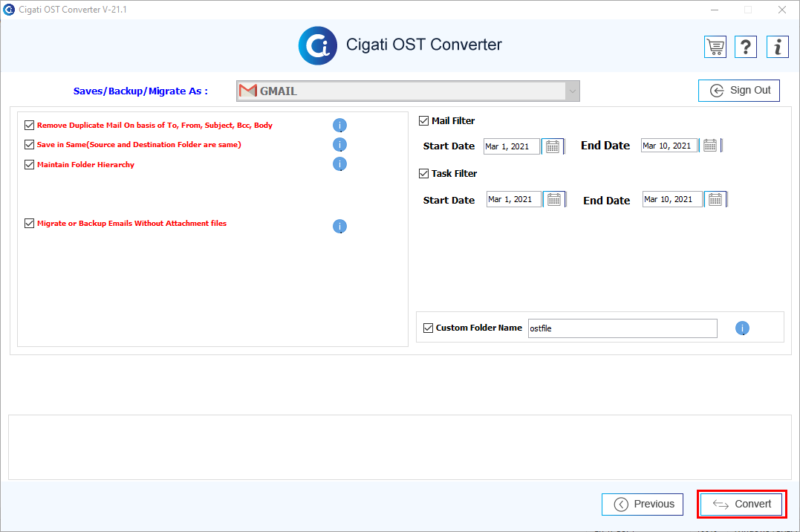
Task: Click the 'Cigati OST Converter' header title
Action: pyautogui.click(x=424, y=45)
